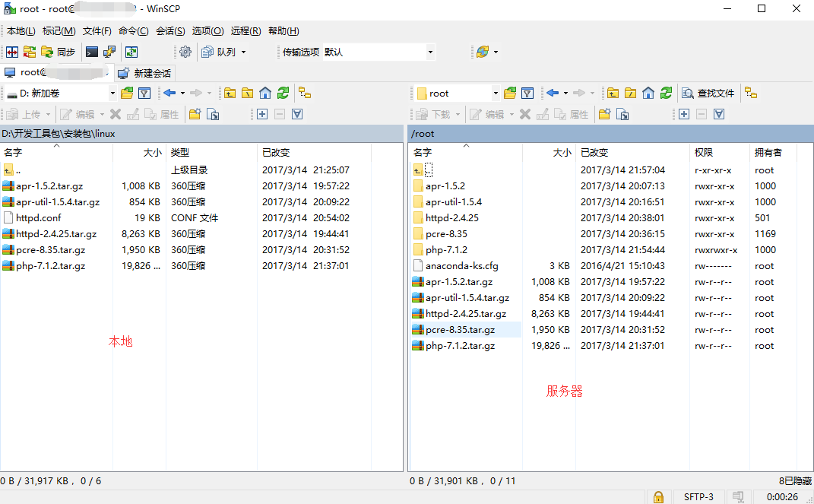Open the 本地(L) menu

(x=21, y=31)
